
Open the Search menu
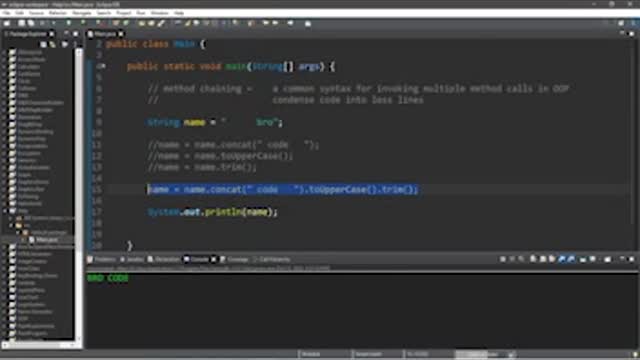[104, 13]
